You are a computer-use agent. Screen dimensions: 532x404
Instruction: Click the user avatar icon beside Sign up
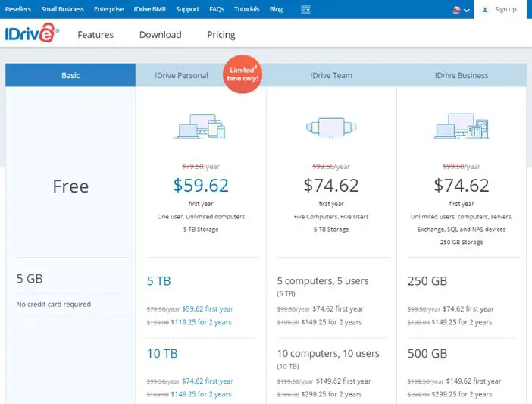point(485,10)
